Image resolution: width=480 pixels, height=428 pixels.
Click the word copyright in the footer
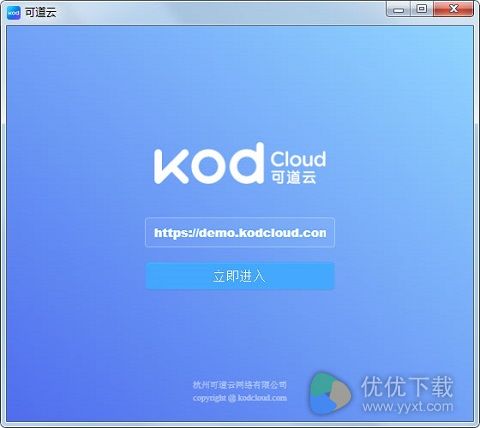pyautogui.click(x=209, y=398)
